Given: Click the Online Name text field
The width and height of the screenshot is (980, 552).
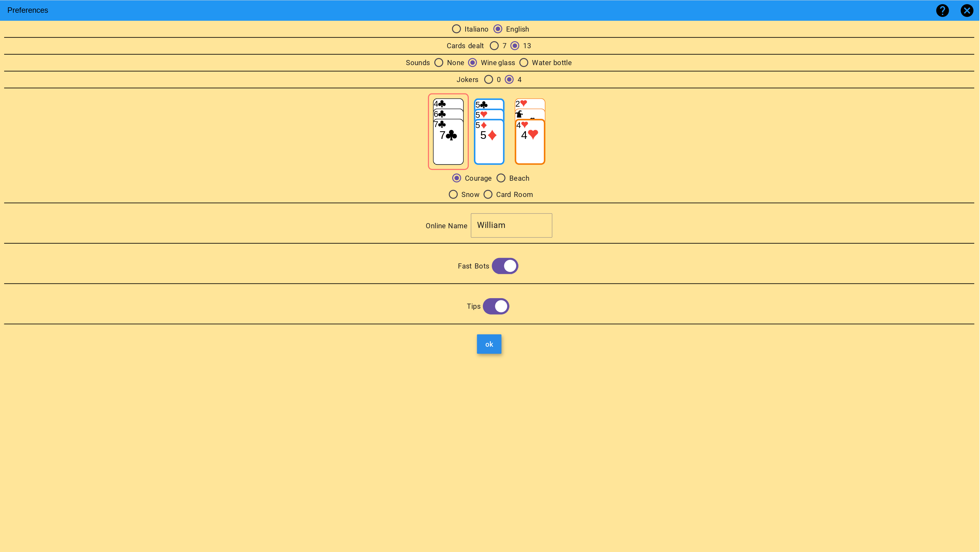Looking at the screenshot, I should [x=511, y=225].
